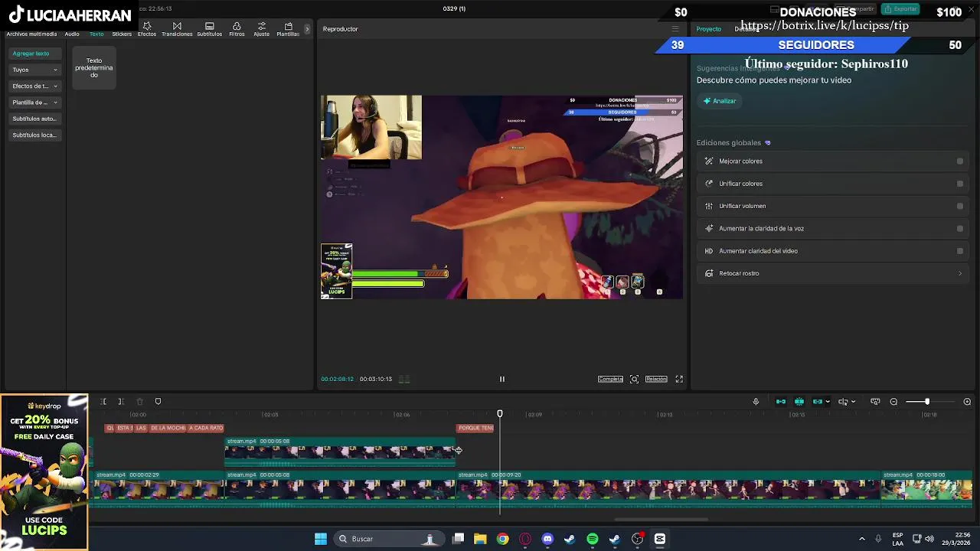Pause the video preview
Image resolution: width=980 pixels, height=551 pixels.
pos(502,379)
